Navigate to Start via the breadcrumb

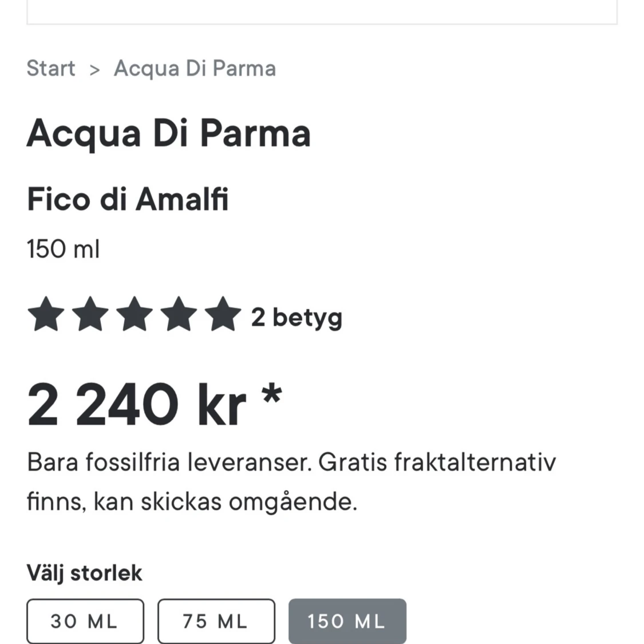click(x=51, y=69)
